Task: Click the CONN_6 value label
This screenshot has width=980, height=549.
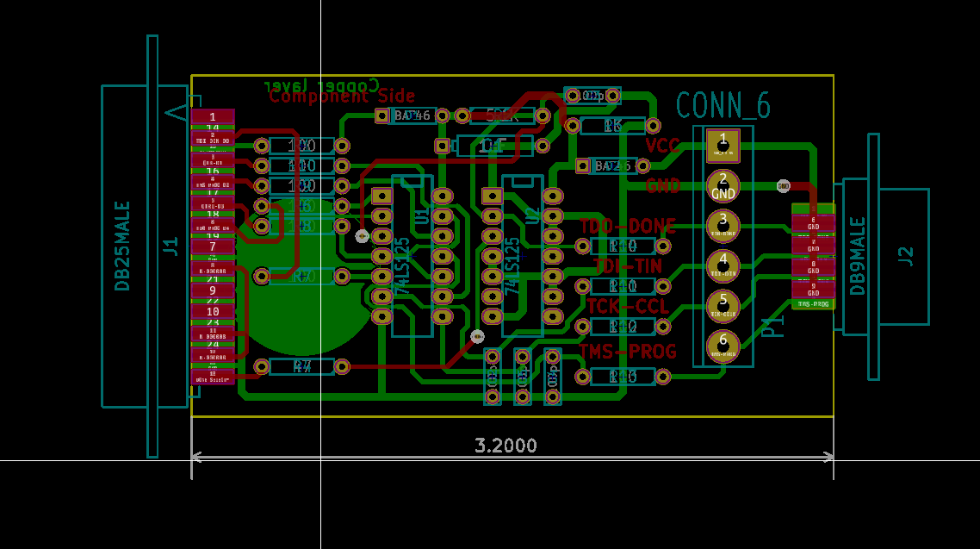Action: pos(723,105)
